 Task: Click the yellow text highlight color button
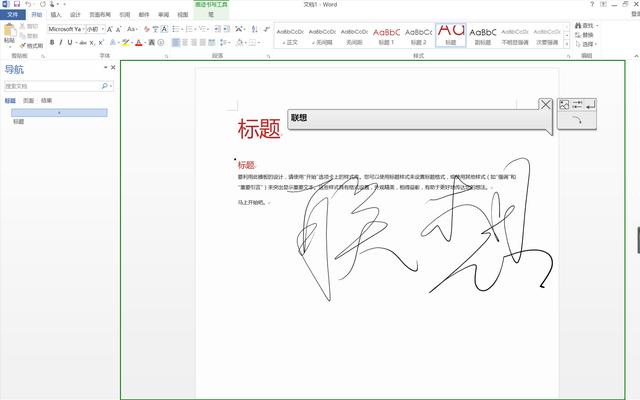tap(126, 42)
